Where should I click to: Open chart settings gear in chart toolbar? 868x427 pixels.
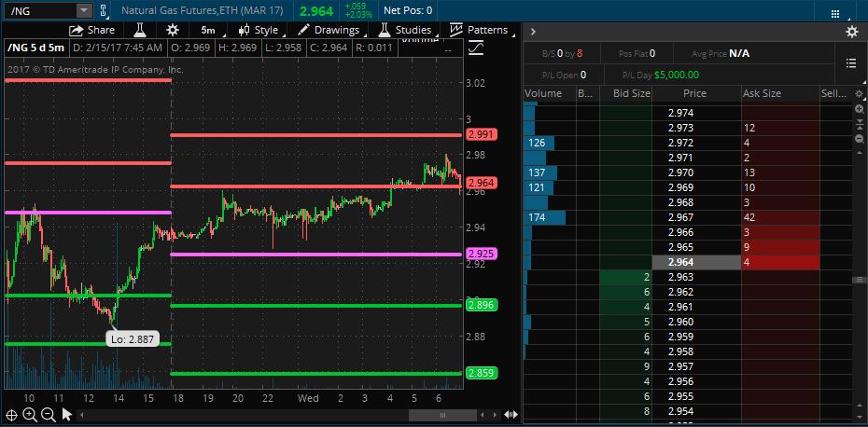(x=172, y=30)
